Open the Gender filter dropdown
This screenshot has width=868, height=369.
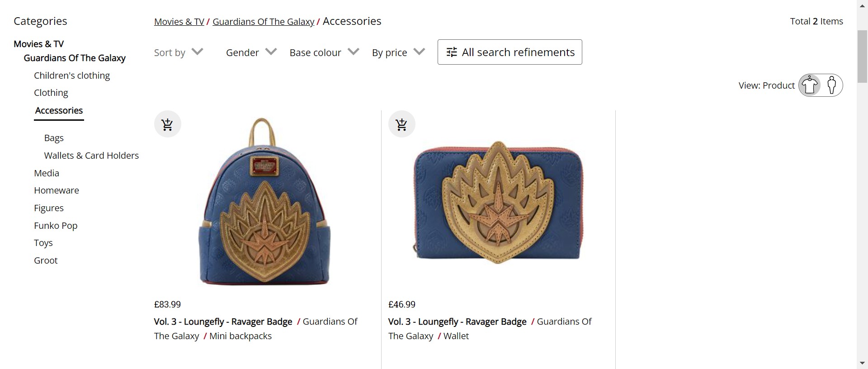pos(251,52)
